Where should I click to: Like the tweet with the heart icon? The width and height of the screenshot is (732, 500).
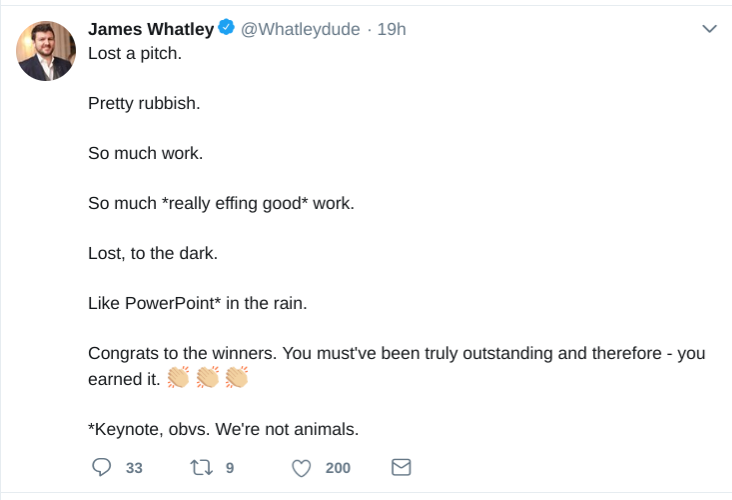tap(301, 467)
